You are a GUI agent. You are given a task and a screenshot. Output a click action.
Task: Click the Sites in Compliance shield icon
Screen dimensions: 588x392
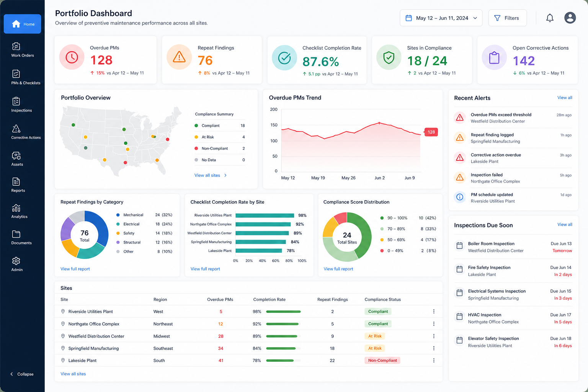pos(389,58)
